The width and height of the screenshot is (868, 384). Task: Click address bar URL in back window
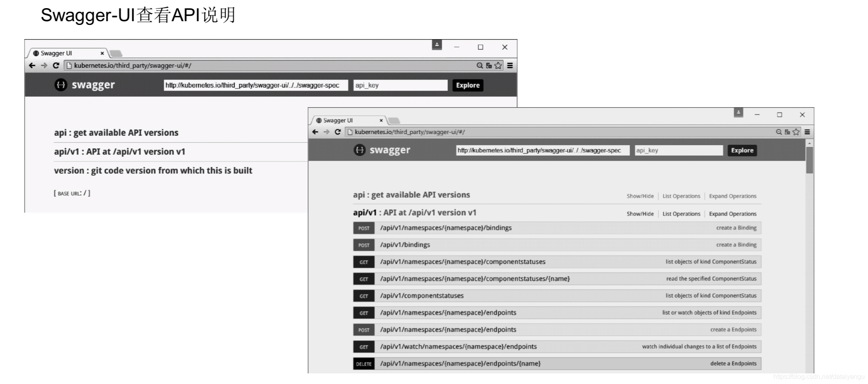pos(133,66)
